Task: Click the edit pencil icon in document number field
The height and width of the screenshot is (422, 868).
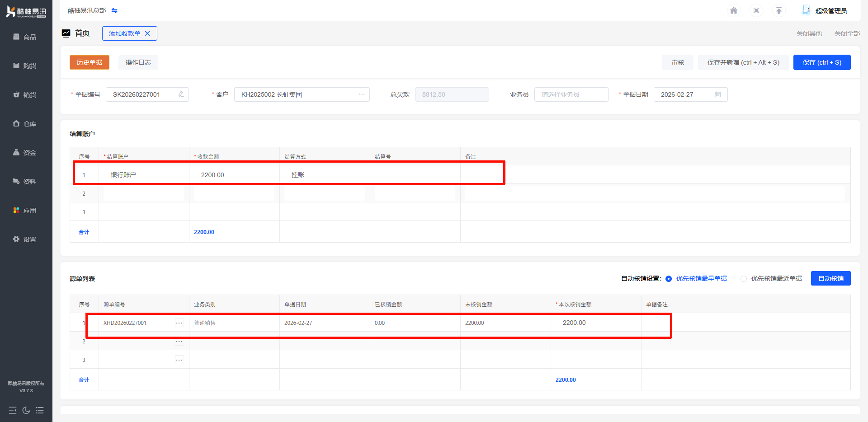Action: (x=181, y=94)
